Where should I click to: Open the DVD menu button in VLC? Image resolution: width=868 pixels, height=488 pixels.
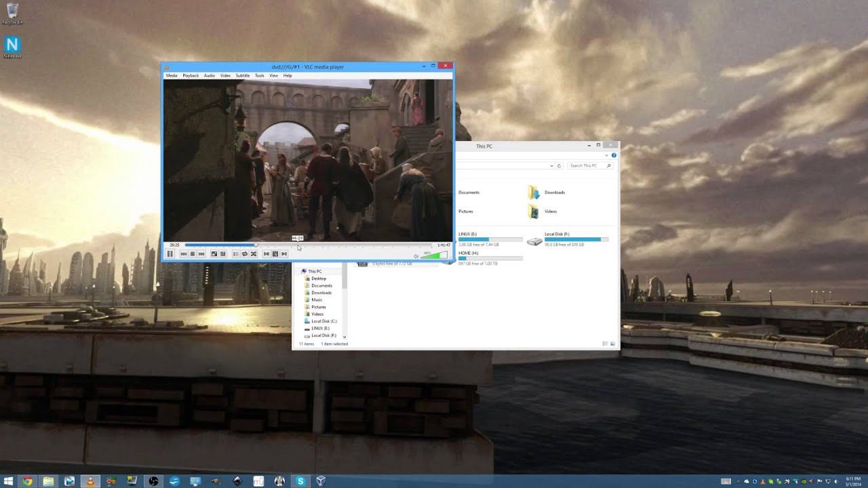tap(275, 253)
